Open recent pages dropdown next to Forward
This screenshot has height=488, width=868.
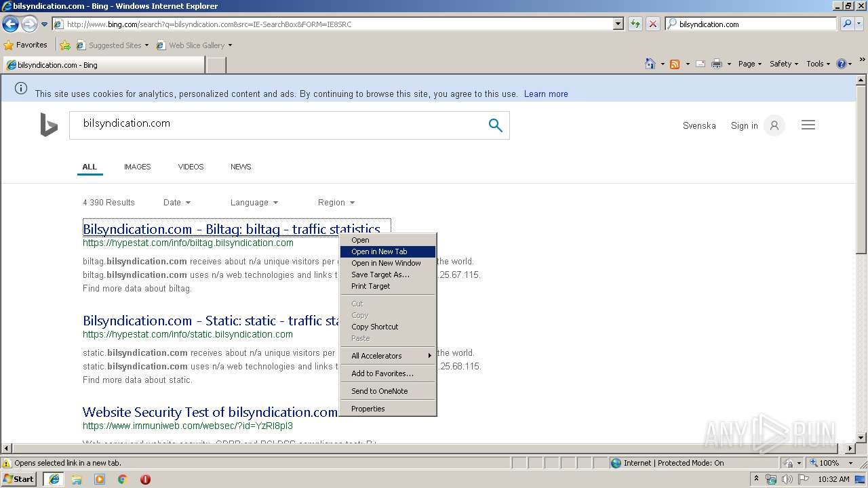tap(44, 24)
